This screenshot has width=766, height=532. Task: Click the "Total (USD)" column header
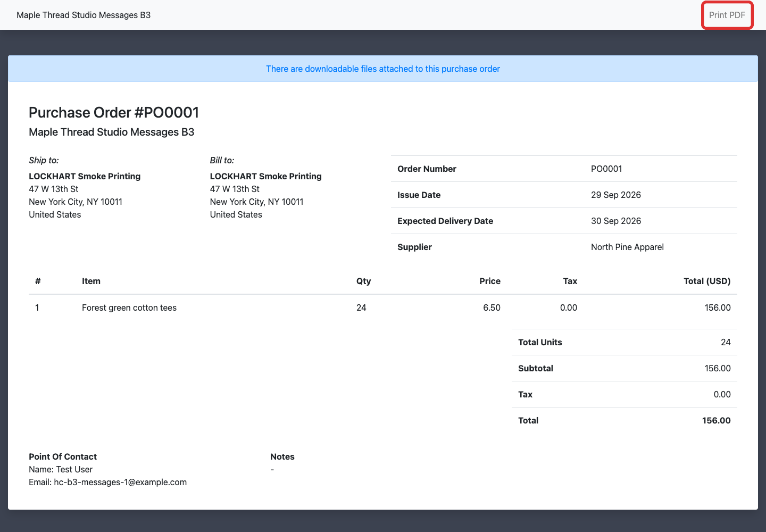(707, 281)
